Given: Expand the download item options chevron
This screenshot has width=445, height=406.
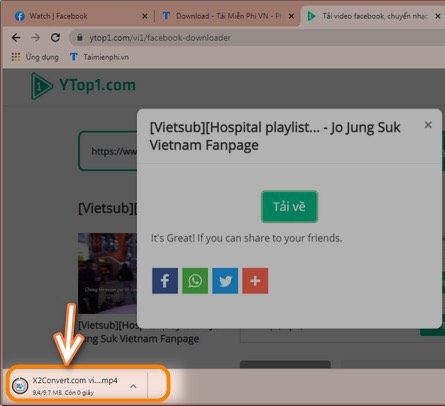Looking at the screenshot, I should 133,386.
